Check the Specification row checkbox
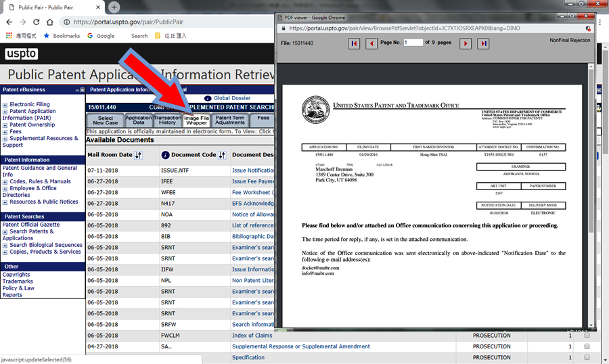609x364 pixels. pyautogui.click(x=587, y=357)
